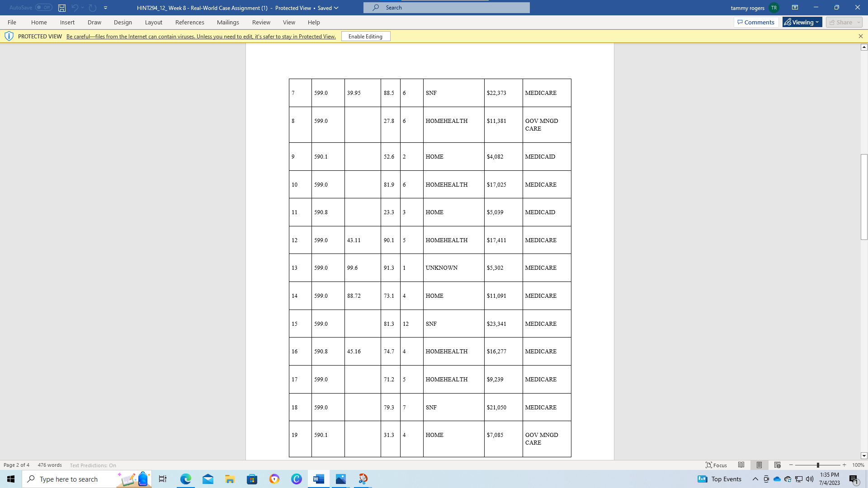Click the zoom slider handle
Image resolution: width=868 pixels, height=488 pixels.
(818, 465)
